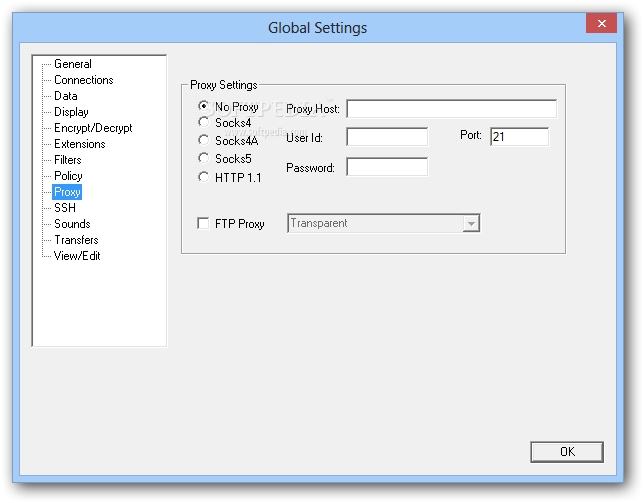Click the Proxy Host input field

click(x=451, y=108)
